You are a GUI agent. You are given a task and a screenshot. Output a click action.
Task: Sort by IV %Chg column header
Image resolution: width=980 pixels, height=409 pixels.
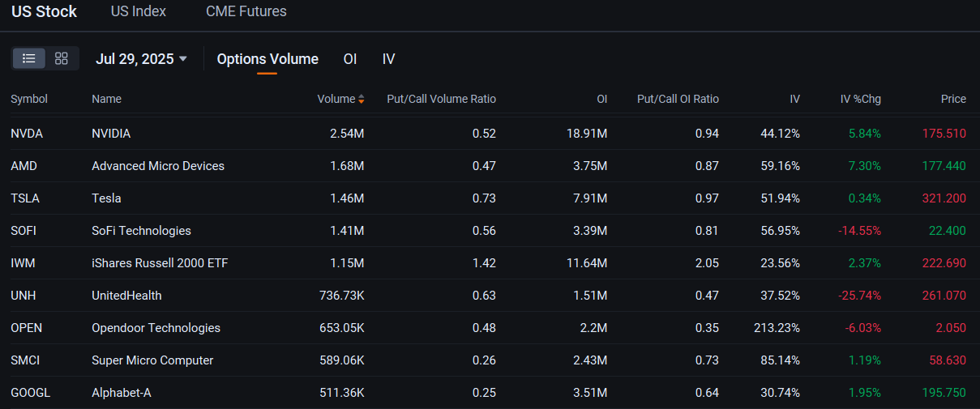tap(860, 99)
